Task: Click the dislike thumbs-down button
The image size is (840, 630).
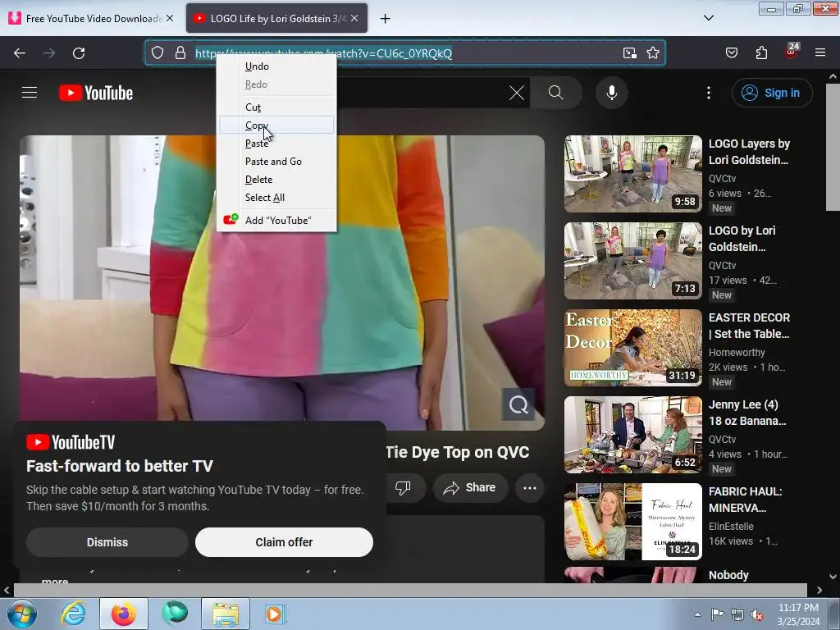Action: [x=403, y=487]
